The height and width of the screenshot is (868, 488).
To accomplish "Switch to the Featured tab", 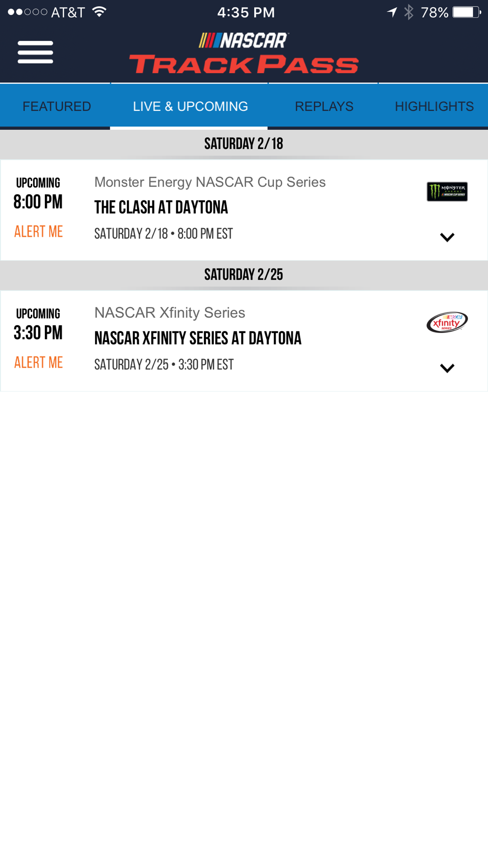I will tap(57, 106).
